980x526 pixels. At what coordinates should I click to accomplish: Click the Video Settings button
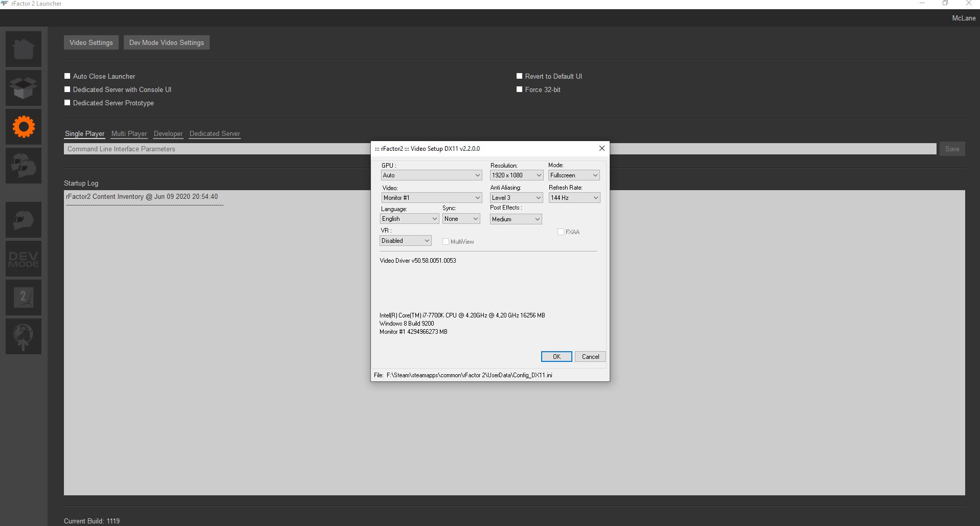point(91,42)
